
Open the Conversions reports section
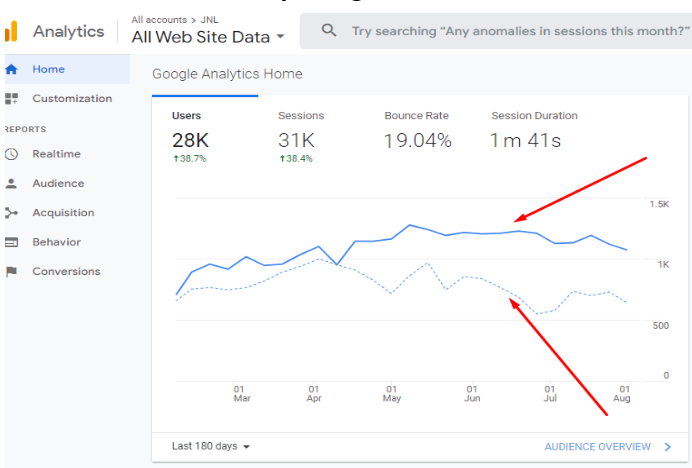[x=68, y=272]
